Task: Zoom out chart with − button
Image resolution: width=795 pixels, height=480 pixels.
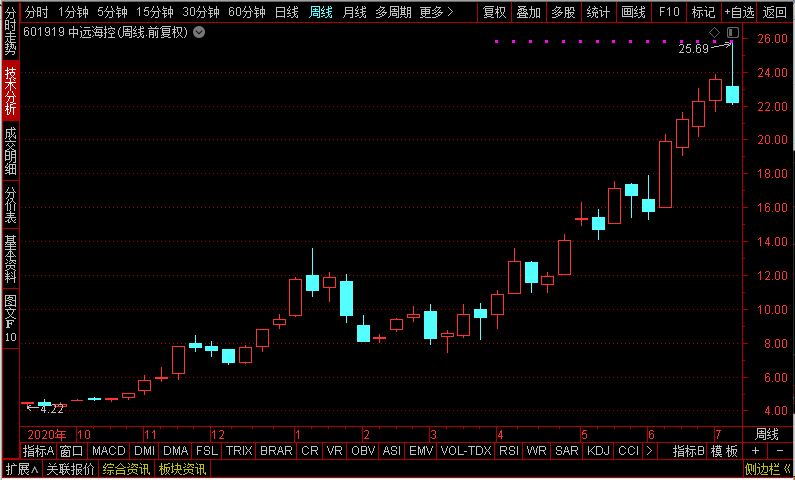Action: click(780, 451)
